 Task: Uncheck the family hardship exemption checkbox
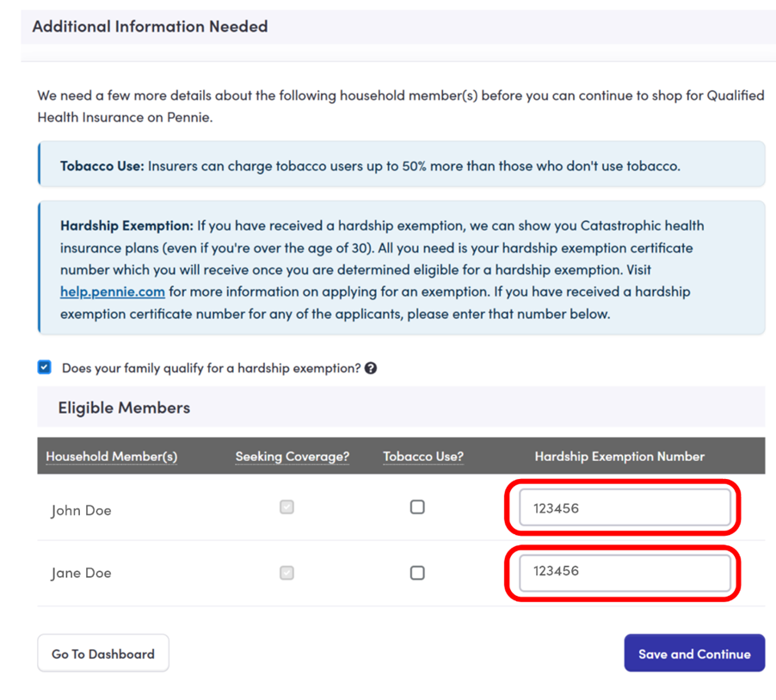pyautogui.click(x=45, y=367)
